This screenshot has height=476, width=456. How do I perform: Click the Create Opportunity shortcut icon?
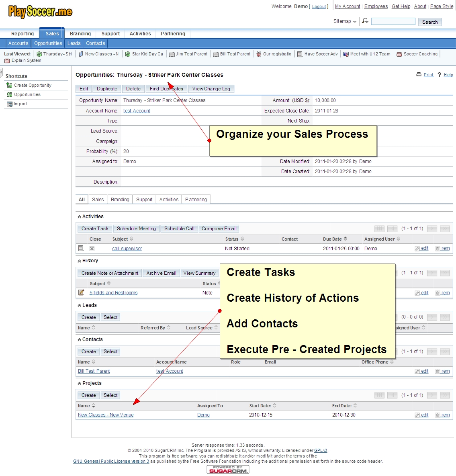pyautogui.click(x=9, y=85)
